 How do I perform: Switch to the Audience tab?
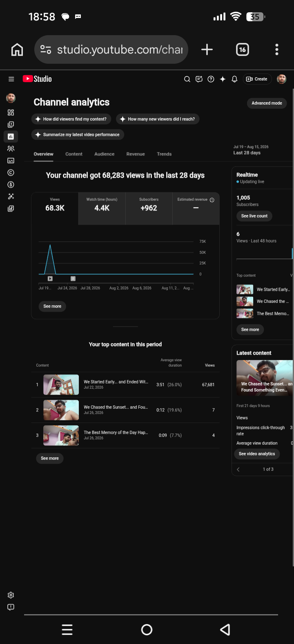(x=105, y=154)
